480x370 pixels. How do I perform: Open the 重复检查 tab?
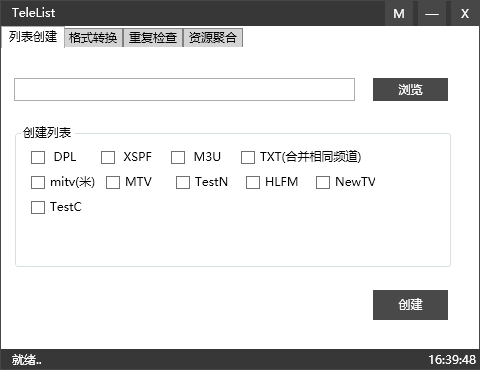tap(153, 38)
